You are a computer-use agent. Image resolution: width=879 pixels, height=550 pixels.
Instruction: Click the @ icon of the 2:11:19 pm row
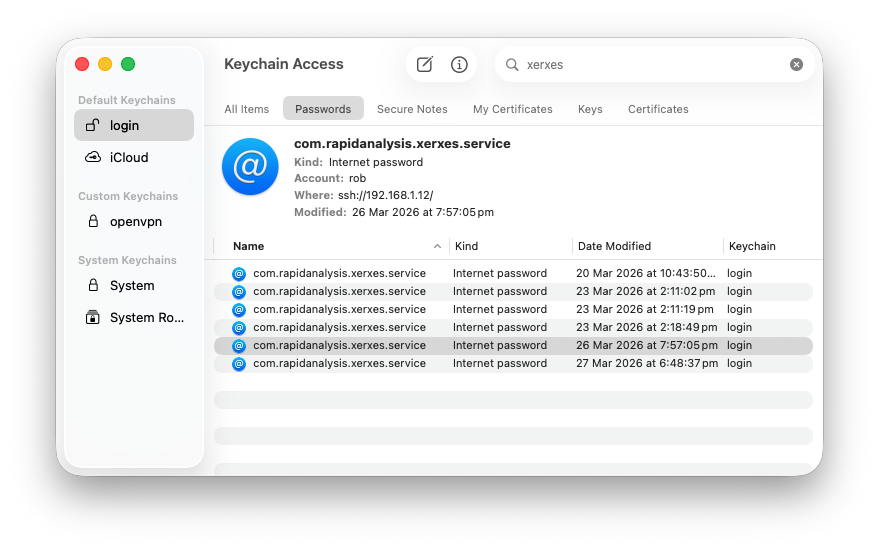pyautogui.click(x=239, y=309)
